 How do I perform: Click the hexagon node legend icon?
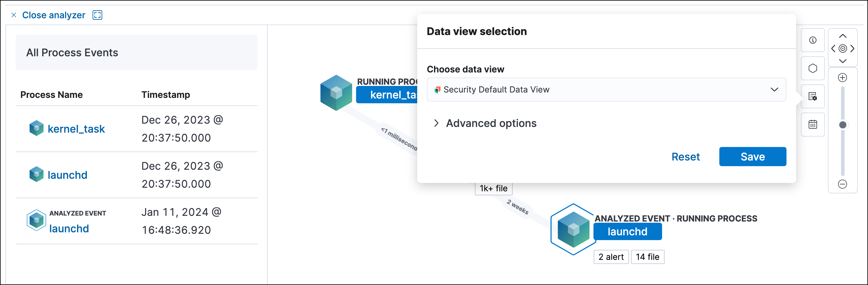[x=813, y=68]
